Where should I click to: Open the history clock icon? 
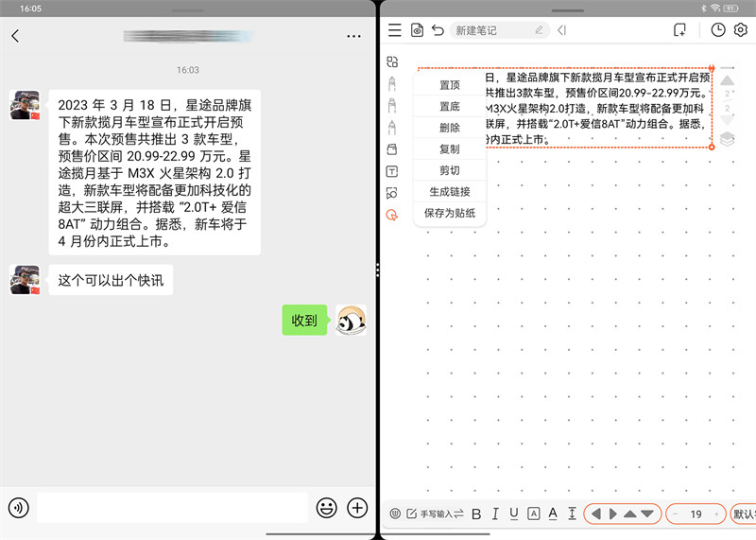click(x=718, y=30)
